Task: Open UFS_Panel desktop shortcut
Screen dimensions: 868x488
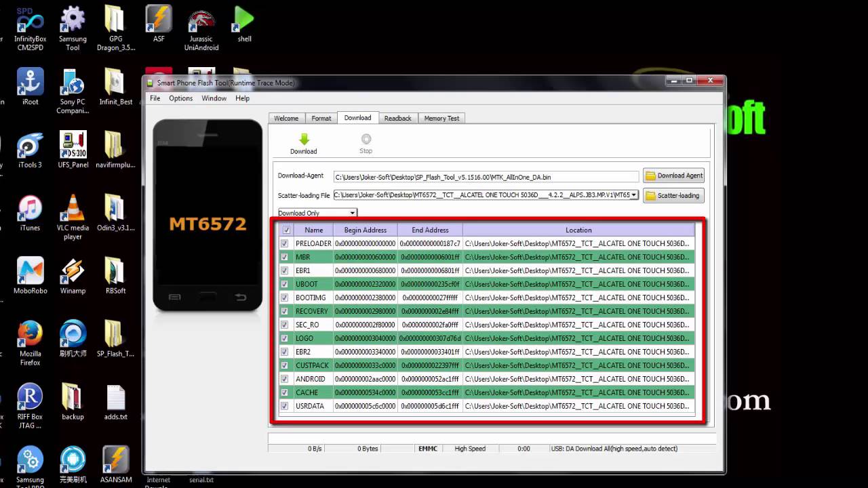Action: pos(73,150)
